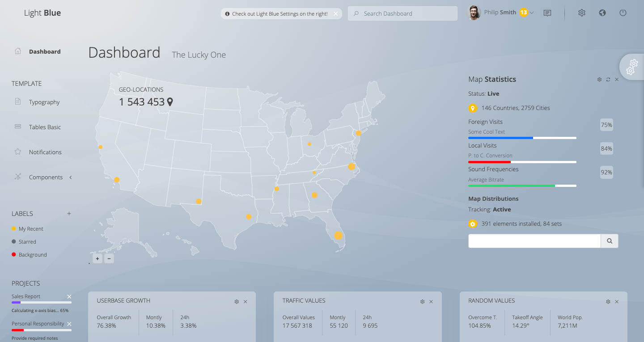Click Philip Smith's avatar photo
The width and height of the screenshot is (644, 342).
coord(474,13)
